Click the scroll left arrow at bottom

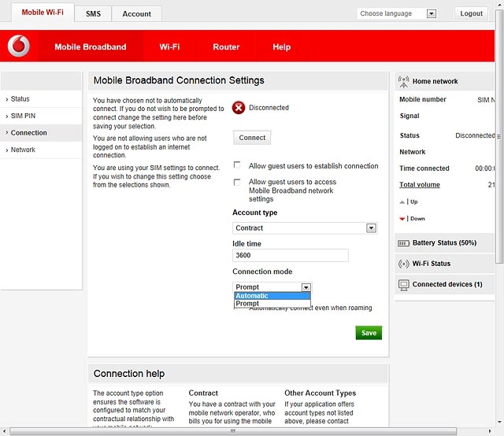pos(4,431)
